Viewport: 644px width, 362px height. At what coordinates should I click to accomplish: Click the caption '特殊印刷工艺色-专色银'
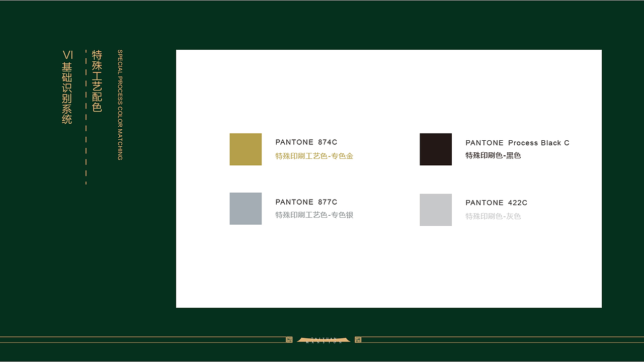pyautogui.click(x=314, y=215)
